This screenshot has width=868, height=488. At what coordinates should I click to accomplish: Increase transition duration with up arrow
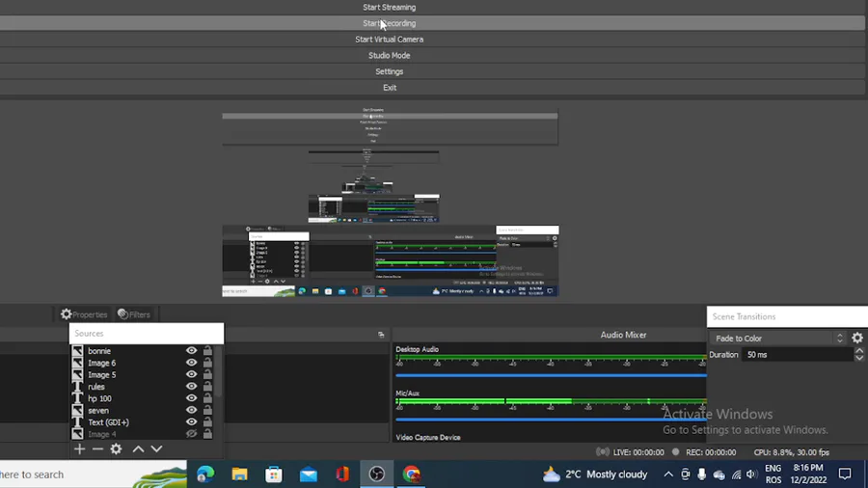(x=859, y=351)
